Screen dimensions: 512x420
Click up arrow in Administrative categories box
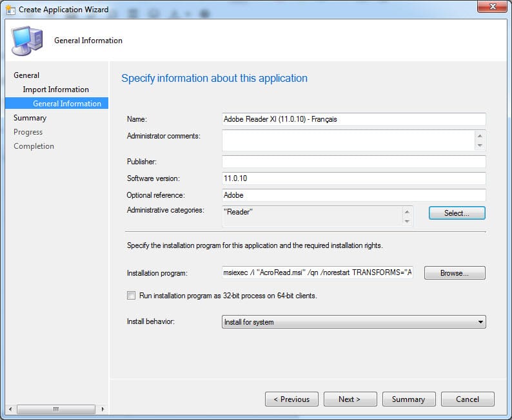[407, 212]
